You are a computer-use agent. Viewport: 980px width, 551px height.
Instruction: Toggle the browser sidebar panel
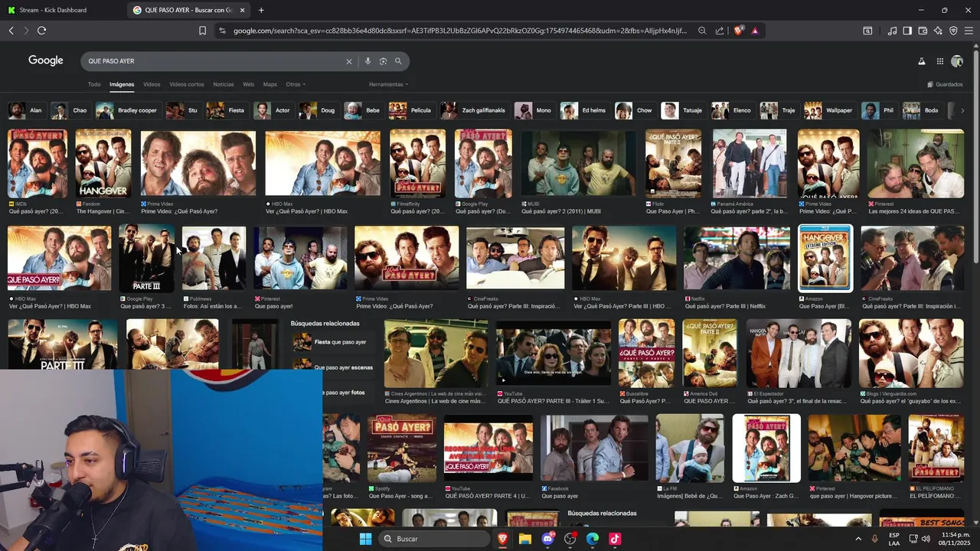(x=907, y=31)
